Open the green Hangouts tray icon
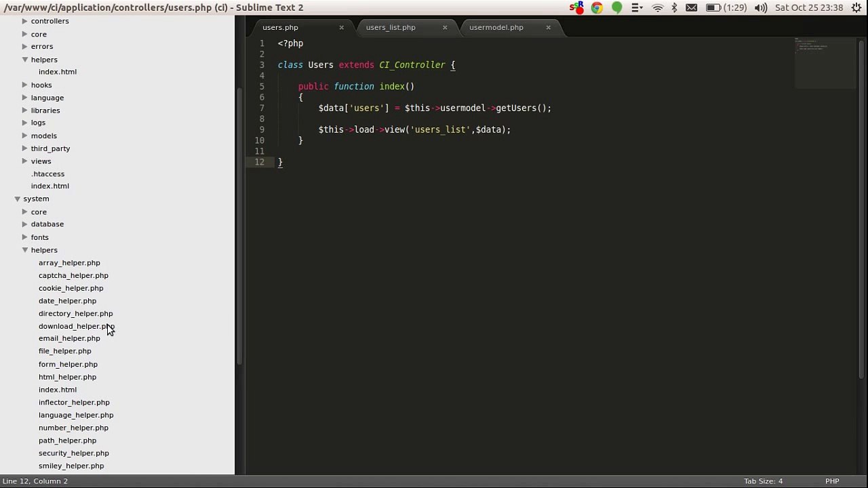The width and height of the screenshot is (868, 488). [616, 8]
